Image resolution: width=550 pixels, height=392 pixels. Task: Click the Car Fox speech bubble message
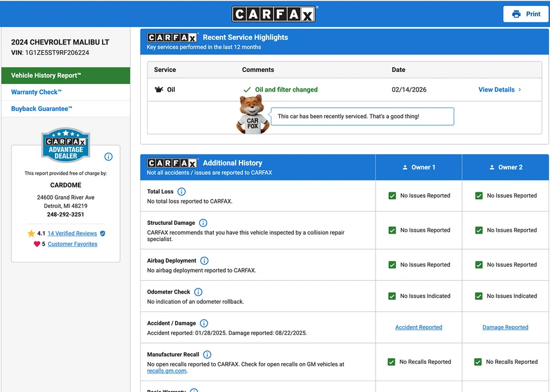[x=362, y=117]
